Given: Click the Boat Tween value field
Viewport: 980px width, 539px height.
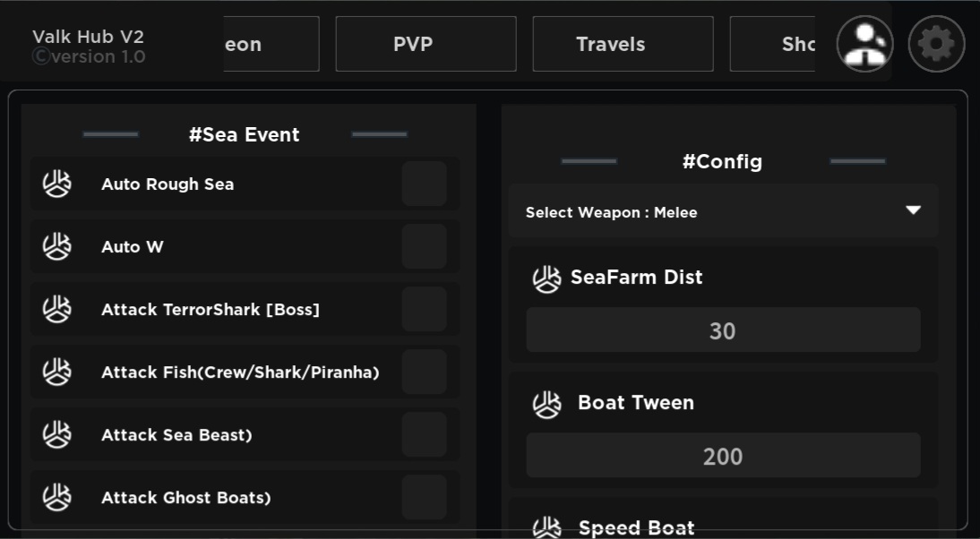Looking at the screenshot, I should [x=723, y=456].
